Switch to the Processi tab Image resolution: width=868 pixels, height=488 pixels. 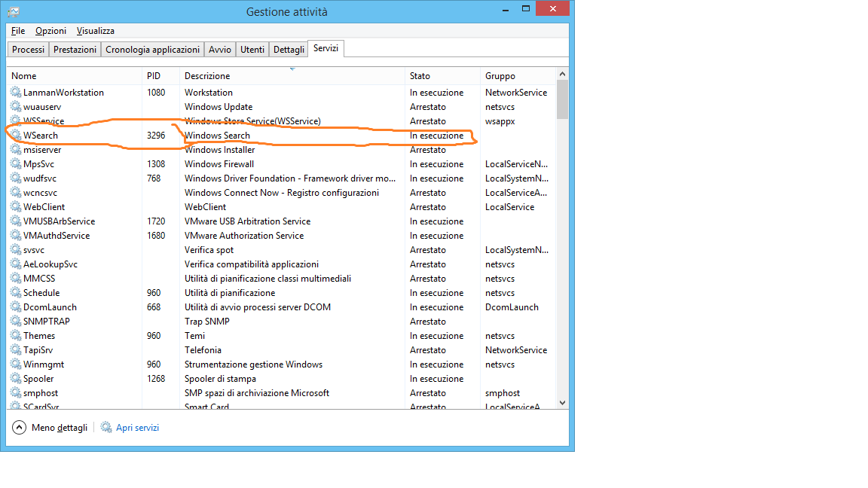28,49
